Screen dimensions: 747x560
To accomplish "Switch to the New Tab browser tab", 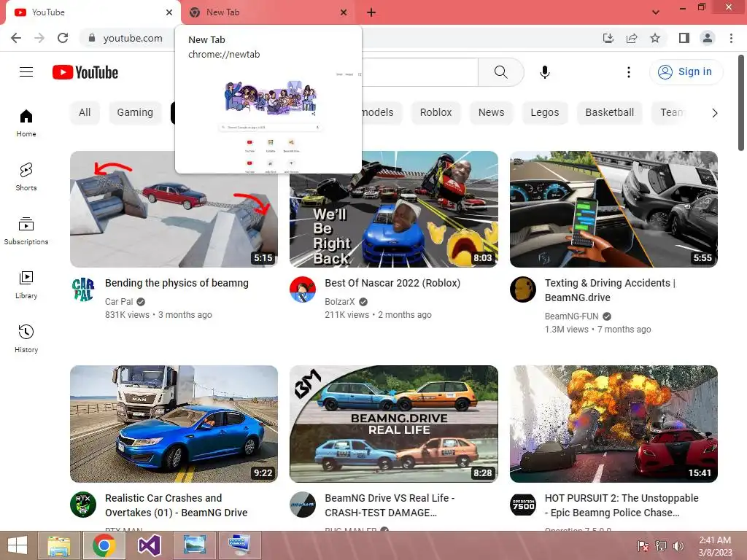I will click(x=267, y=12).
